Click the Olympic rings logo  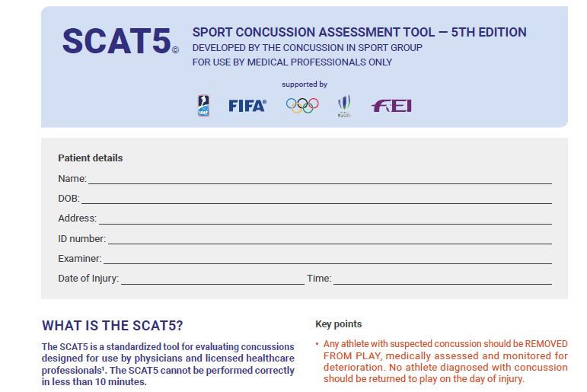point(302,105)
